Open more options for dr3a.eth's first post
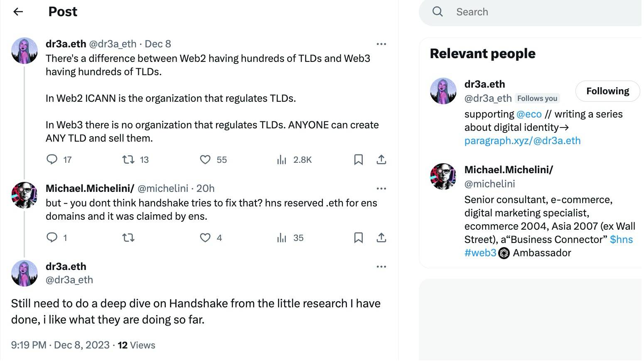The height and width of the screenshot is (363, 644). click(x=381, y=44)
